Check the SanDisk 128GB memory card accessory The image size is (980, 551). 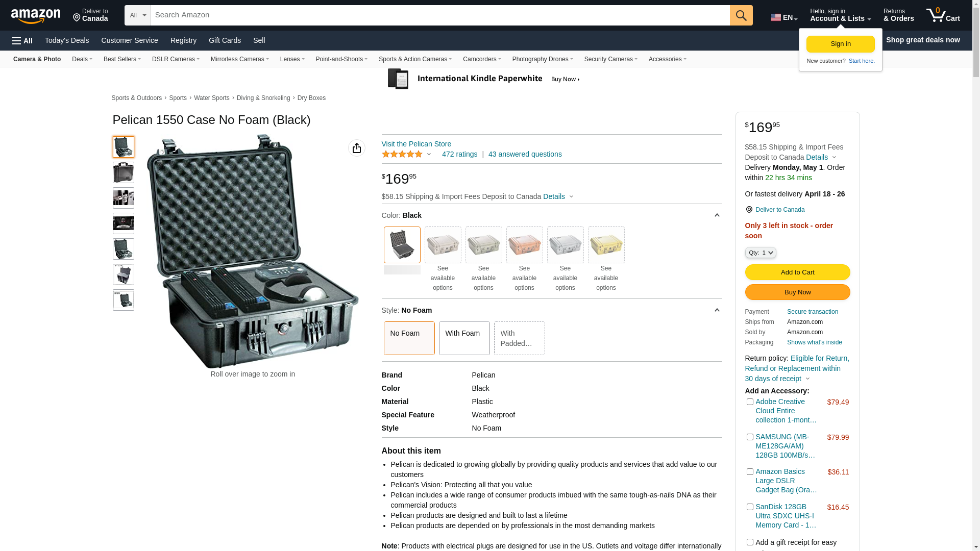[750, 507]
